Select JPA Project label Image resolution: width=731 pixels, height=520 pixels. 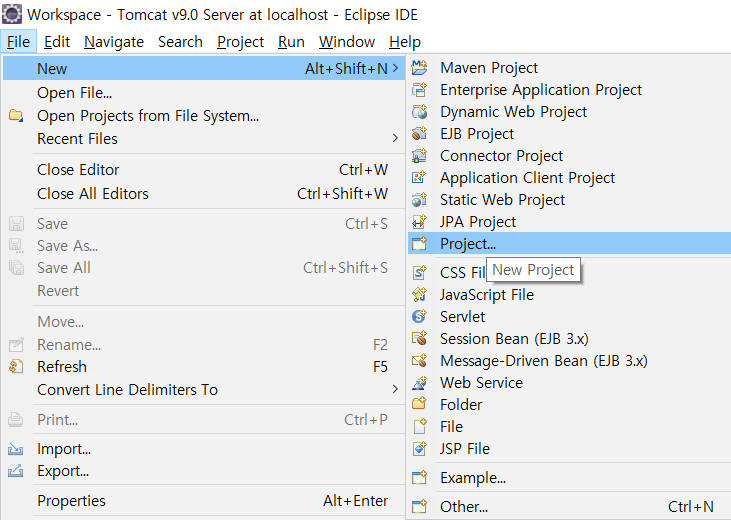(x=478, y=222)
